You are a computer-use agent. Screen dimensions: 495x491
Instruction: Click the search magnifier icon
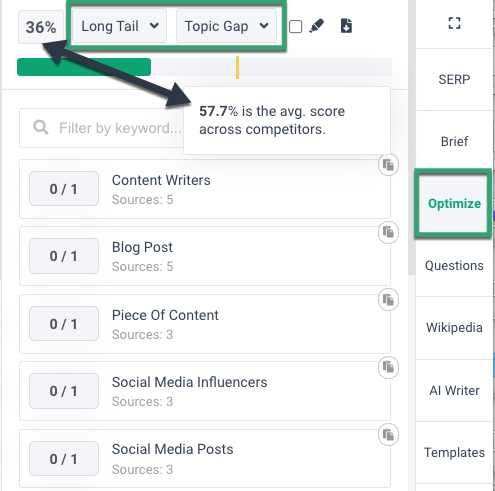pos(41,128)
